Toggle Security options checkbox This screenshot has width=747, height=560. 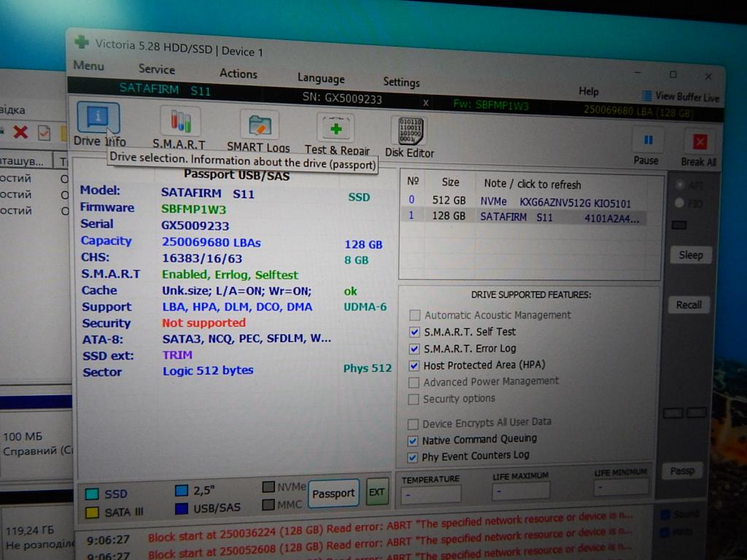[414, 399]
